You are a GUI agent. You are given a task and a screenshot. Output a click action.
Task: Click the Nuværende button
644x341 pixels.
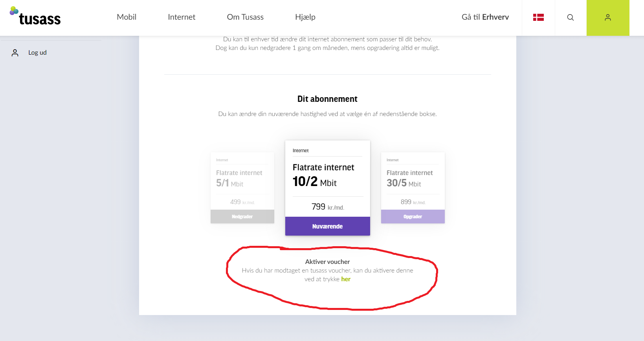pos(328,226)
